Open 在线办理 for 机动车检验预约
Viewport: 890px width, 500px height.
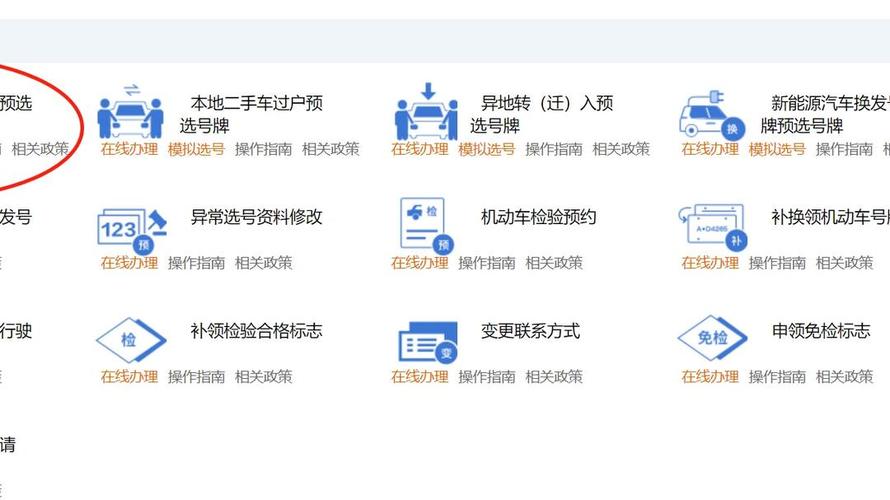click(x=420, y=263)
